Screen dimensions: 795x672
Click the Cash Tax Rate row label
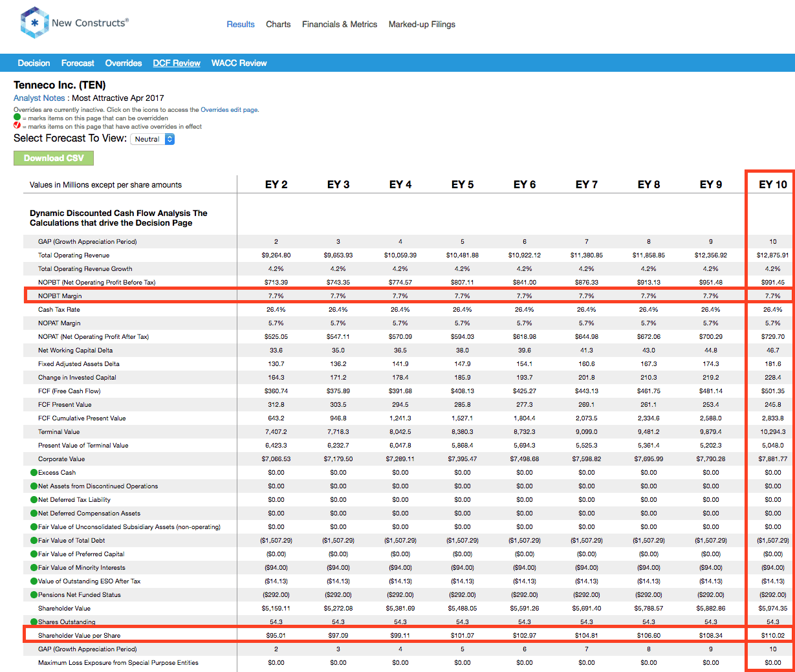[59, 310]
